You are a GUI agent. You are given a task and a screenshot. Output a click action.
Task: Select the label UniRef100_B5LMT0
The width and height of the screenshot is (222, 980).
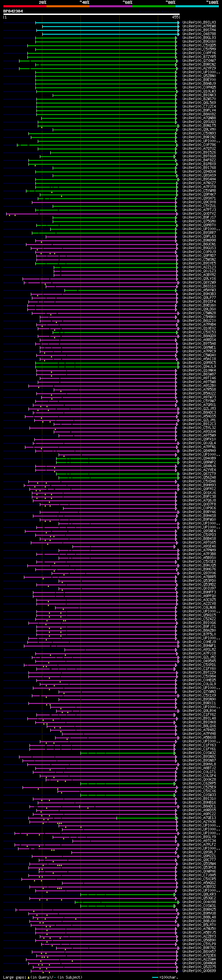pyautogui.click(x=199, y=925)
